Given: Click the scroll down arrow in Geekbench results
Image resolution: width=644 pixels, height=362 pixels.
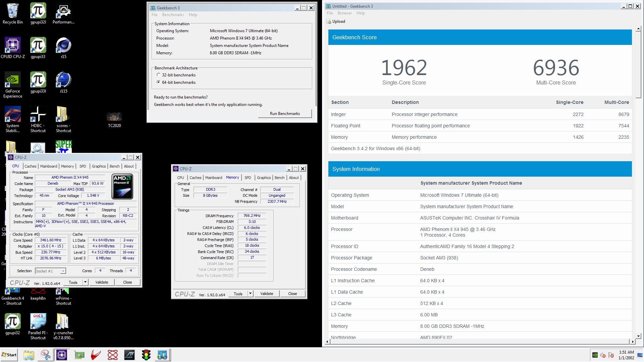Looking at the screenshot, I should point(638,336).
